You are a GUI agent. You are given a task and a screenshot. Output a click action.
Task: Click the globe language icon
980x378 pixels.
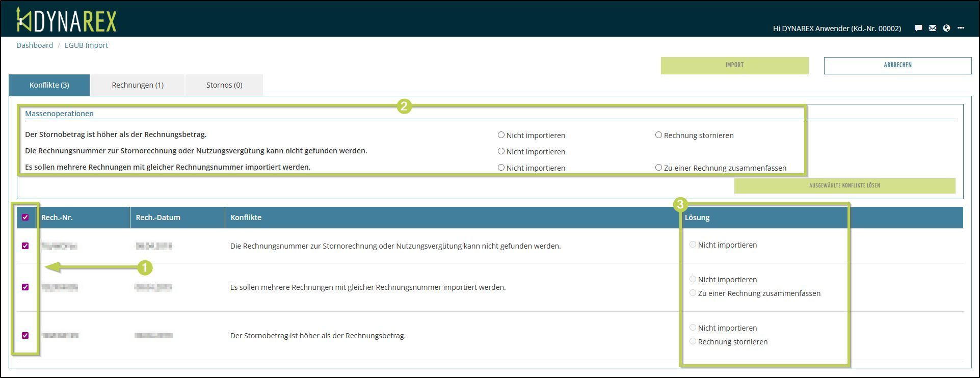pyautogui.click(x=946, y=28)
